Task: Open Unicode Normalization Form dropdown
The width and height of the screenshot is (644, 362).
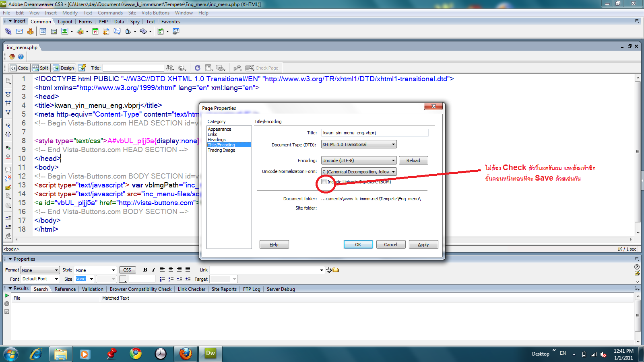Action: pos(359,172)
